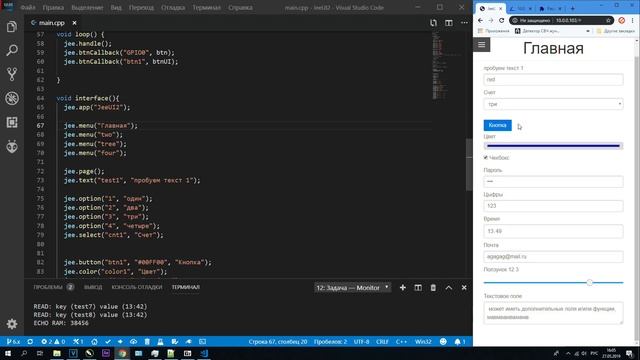This screenshot has height=360, width=640.
Task: Open the notifications bell in the status bar
Action: pyautogui.click(x=460, y=342)
